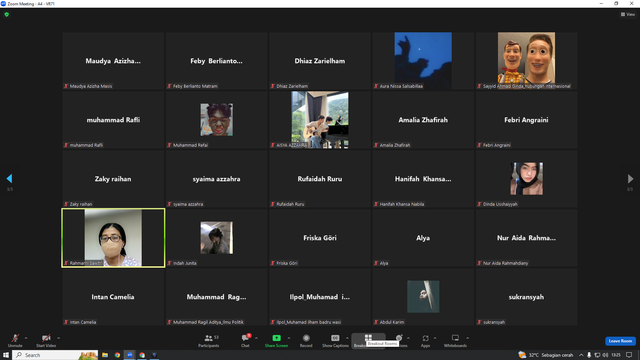The image size is (640, 360).
Task: Click the Friska Göri name tile
Action: [320, 238]
